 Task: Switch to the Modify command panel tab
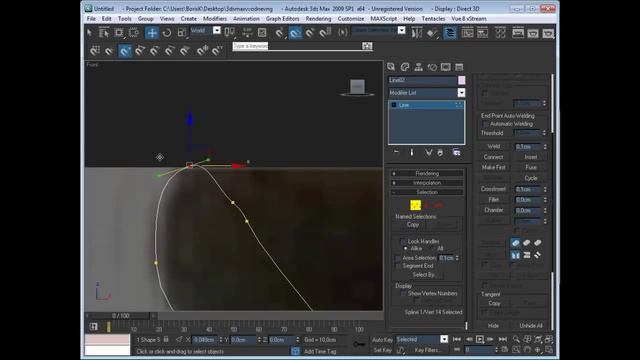coord(405,67)
